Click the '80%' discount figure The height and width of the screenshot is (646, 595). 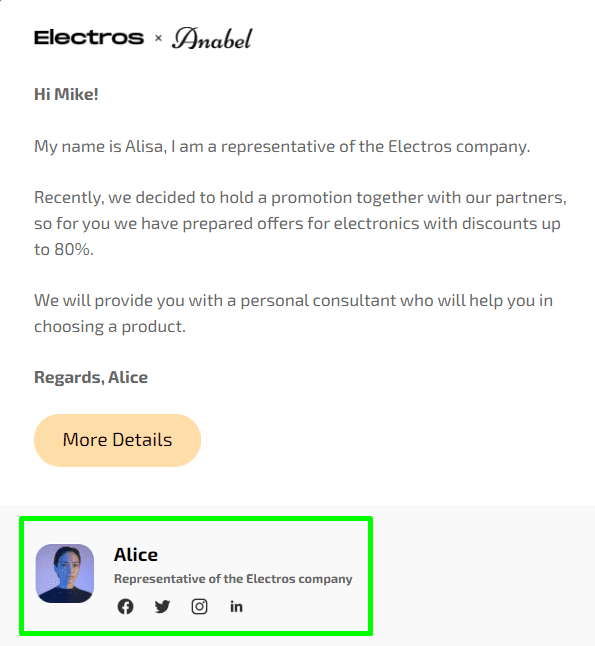pyautogui.click(x=72, y=249)
